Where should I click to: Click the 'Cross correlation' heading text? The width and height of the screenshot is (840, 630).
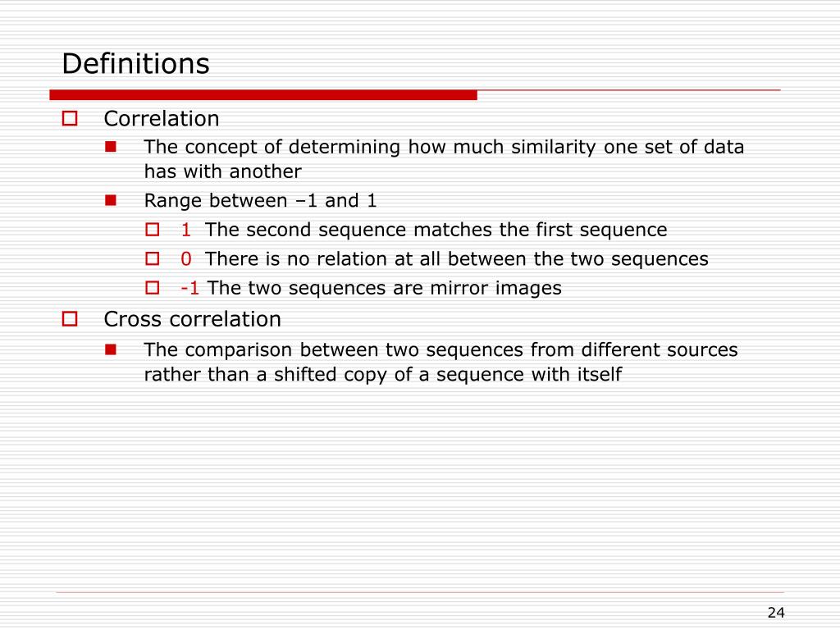tap(192, 319)
